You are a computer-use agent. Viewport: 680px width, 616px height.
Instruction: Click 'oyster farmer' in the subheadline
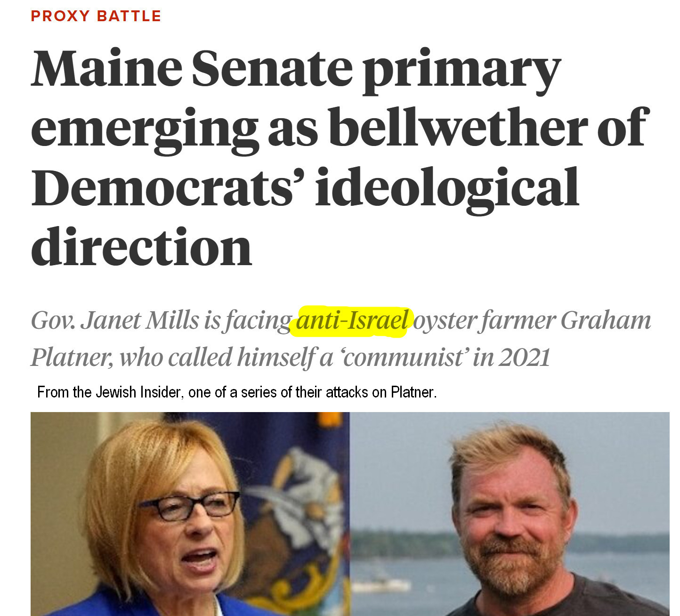(484, 321)
